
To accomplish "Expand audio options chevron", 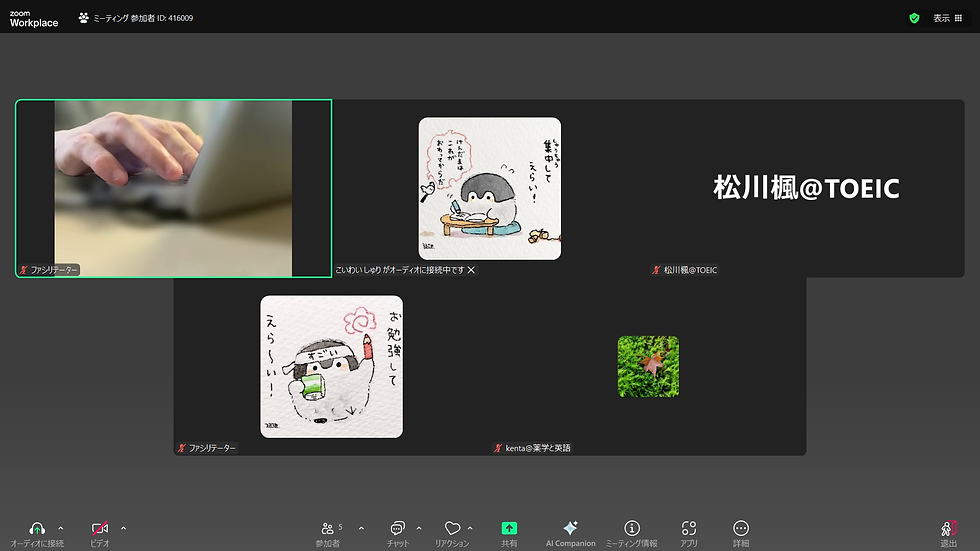I will (x=61, y=529).
